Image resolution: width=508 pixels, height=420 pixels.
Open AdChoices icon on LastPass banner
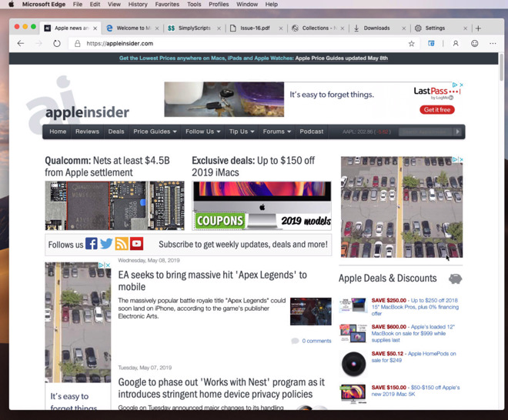(455, 85)
